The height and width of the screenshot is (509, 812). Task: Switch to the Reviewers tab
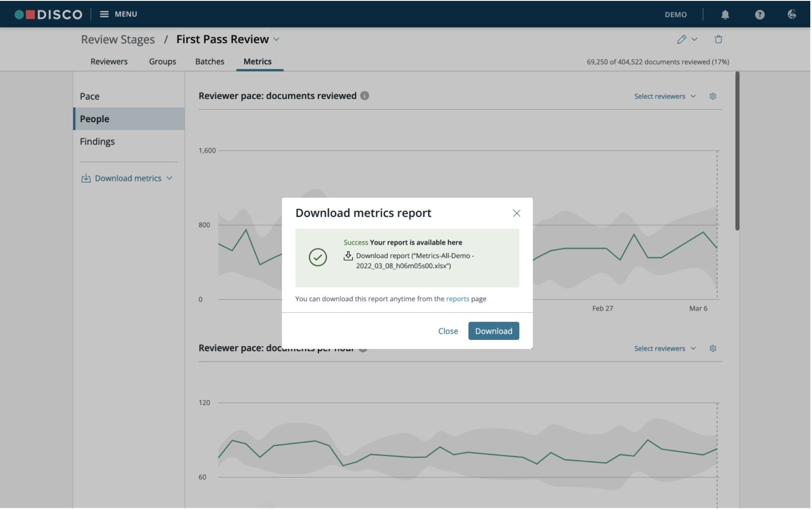tap(109, 62)
